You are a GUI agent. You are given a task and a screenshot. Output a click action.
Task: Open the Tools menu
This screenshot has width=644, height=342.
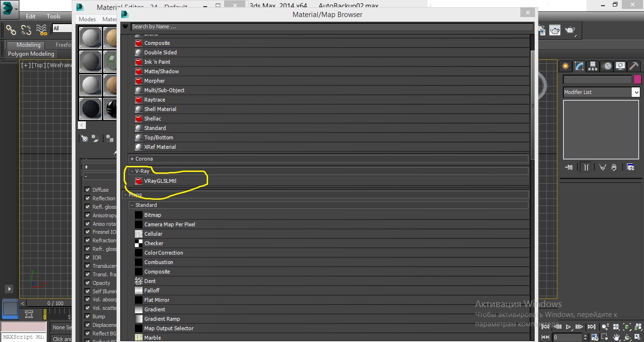(54, 16)
